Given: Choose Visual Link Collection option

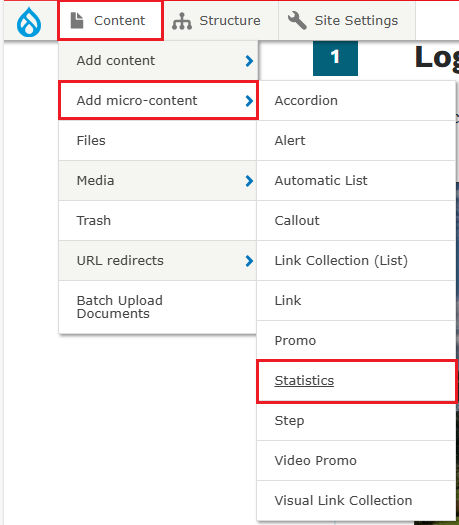Looking at the screenshot, I should [x=356, y=501].
